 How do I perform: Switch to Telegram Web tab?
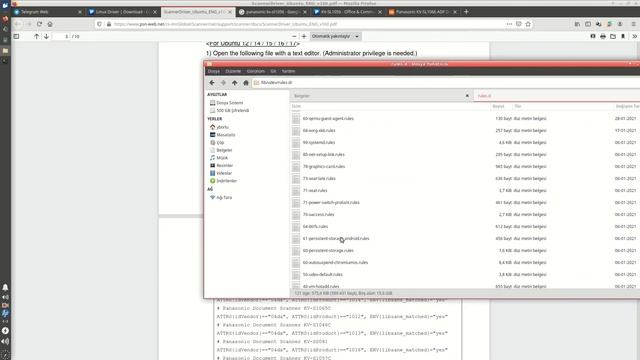(x=48, y=12)
